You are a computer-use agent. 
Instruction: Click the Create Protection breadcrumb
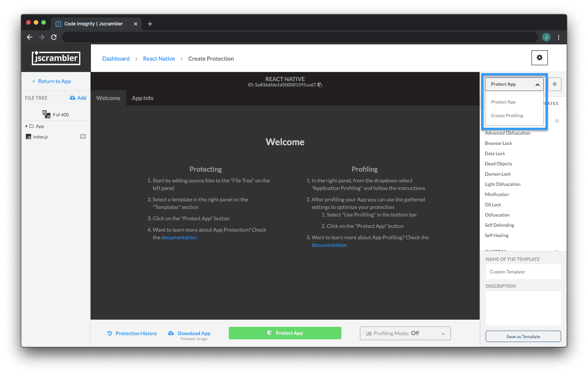click(x=211, y=59)
